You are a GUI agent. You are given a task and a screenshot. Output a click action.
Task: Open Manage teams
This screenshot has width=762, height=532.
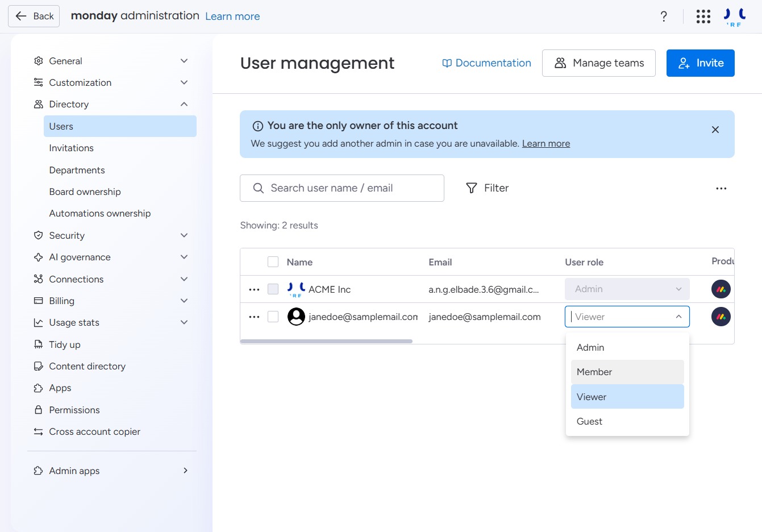(x=599, y=63)
